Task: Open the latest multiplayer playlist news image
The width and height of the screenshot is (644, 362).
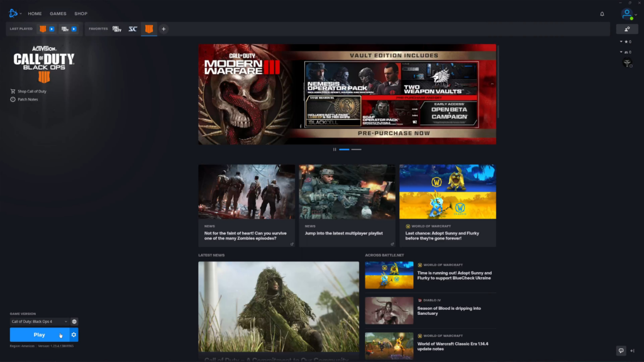Action: pos(347,192)
